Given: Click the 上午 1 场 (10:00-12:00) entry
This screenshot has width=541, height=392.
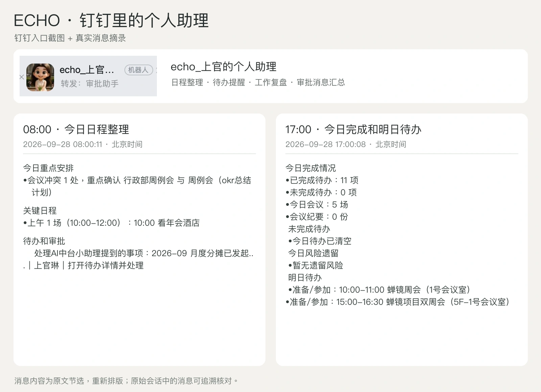Looking at the screenshot, I should [112, 223].
